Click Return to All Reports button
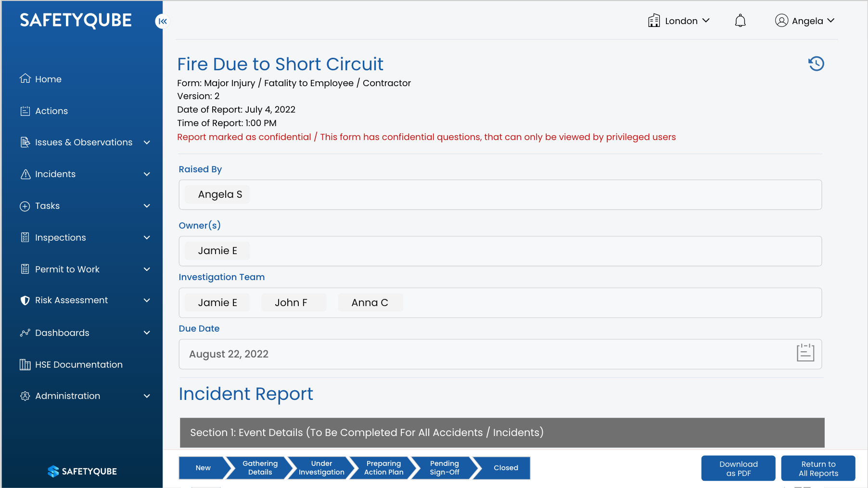Image resolution: width=868 pixels, height=488 pixels. (818, 468)
